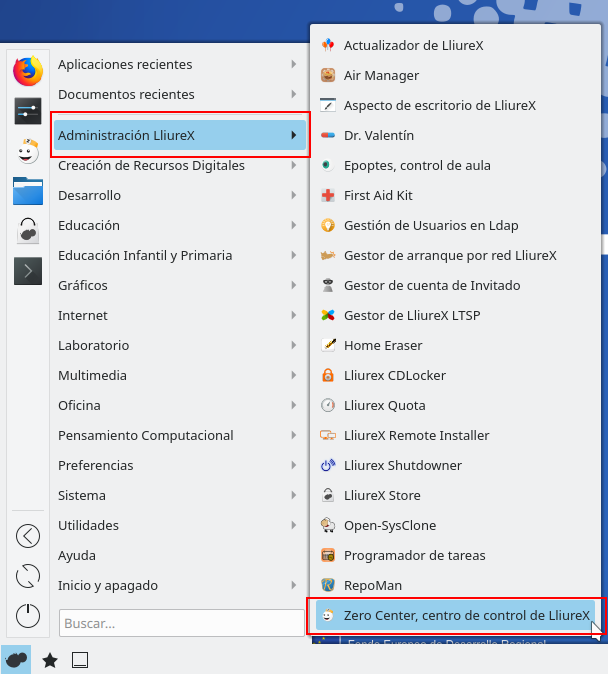The height and width of the screenshot is (674, 608).
Task: Launch the terminal icon in sidebar
Action: coord(28,270)
